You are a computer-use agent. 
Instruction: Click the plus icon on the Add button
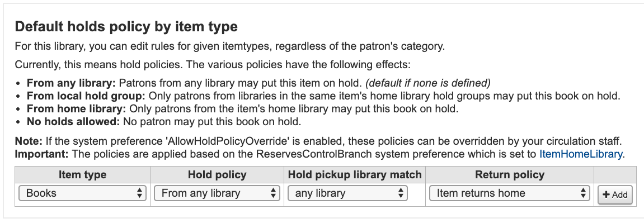pos(606,194)
